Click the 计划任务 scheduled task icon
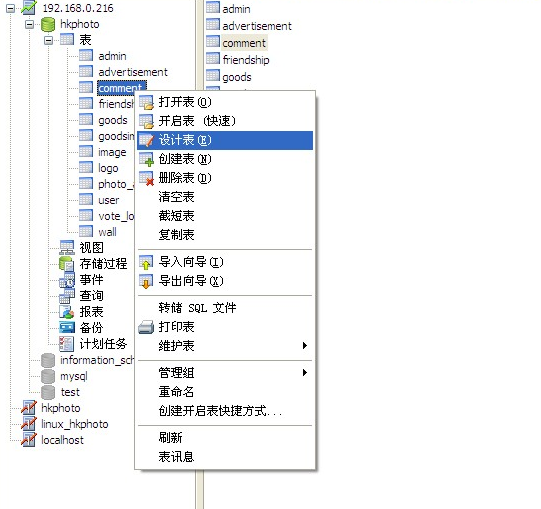Screen dimensions: 541x509 (66, 344)
